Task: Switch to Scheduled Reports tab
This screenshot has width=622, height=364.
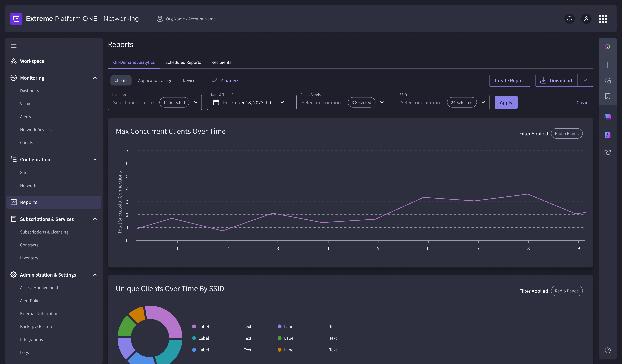Action: pyautogui.click(x=183, y=62)
